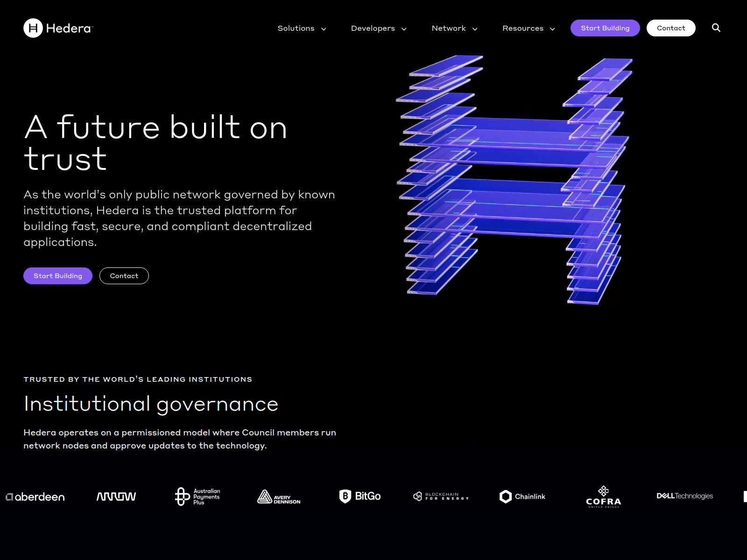
Task: Expand the Solutions chevron
Action: coord(324,29)
